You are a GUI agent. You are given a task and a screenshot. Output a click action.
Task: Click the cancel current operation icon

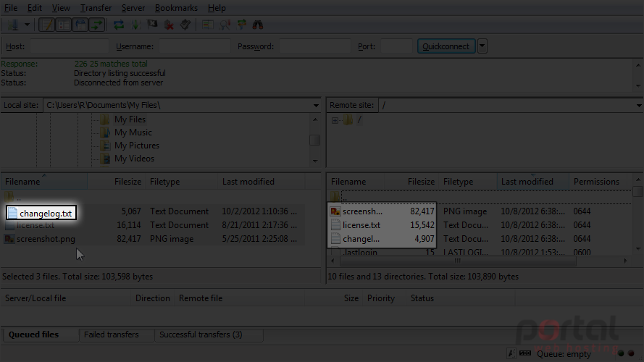[152, 25]
